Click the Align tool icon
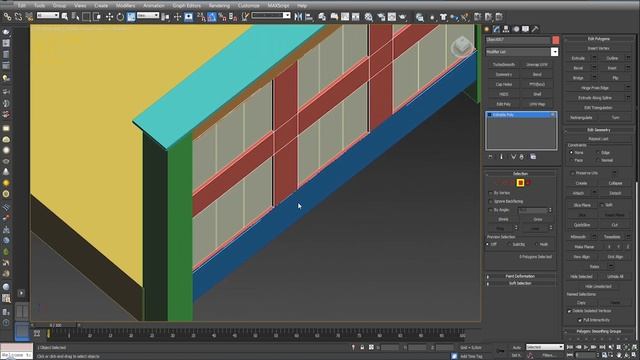 309,17
